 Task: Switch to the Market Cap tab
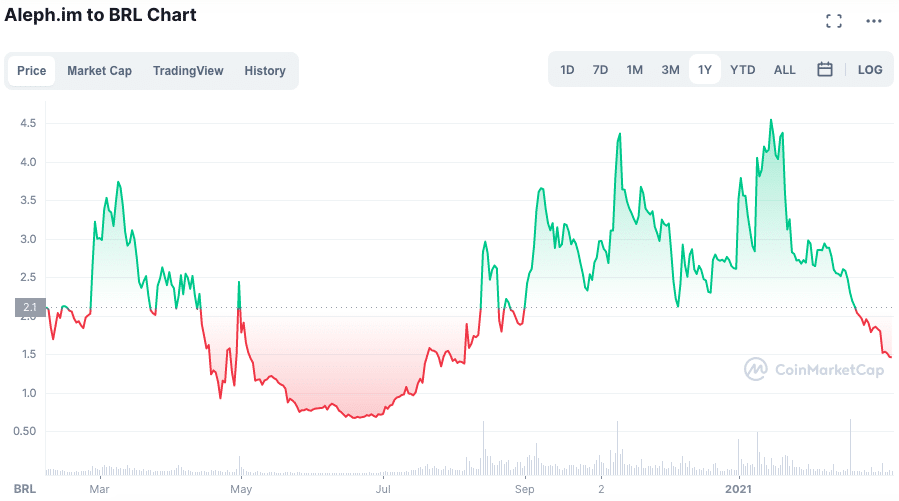click(x=99, y=71)
